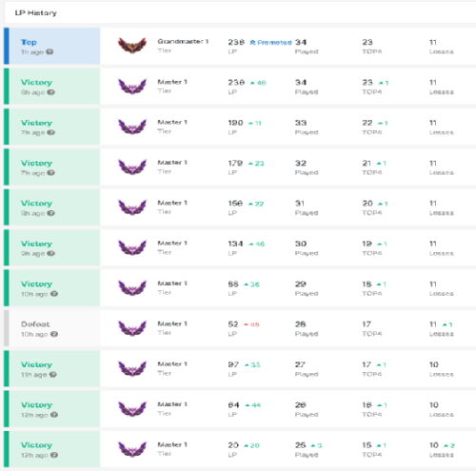
Task: Click the help icon beside Defeat '10h ago'
Action: point(54,334)
